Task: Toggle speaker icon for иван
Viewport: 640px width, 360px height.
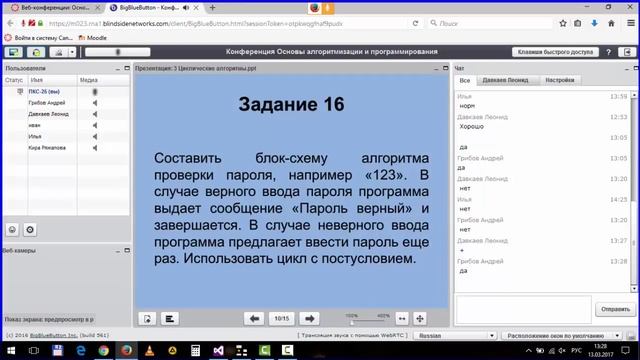Action: coord(95,125)
